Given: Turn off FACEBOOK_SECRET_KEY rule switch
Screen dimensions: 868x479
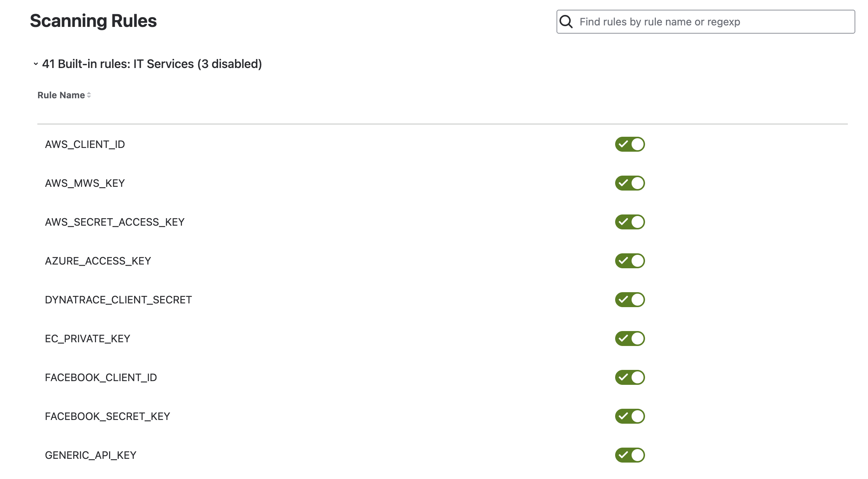Looking at the screenshot, I should (x=630, y=416).
